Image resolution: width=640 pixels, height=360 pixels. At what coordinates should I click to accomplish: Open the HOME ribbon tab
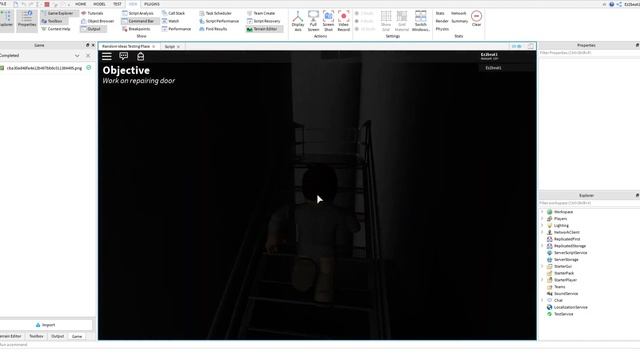pos(80,4)
